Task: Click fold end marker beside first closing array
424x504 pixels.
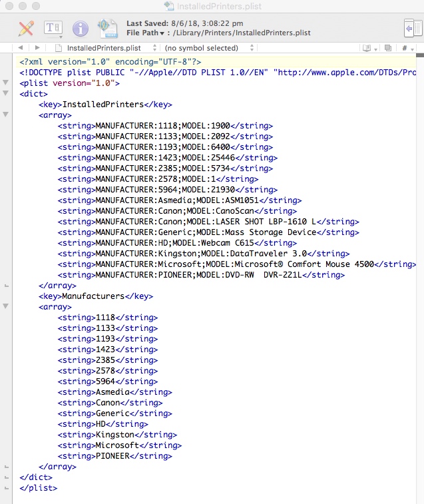Action: [6, 286]
